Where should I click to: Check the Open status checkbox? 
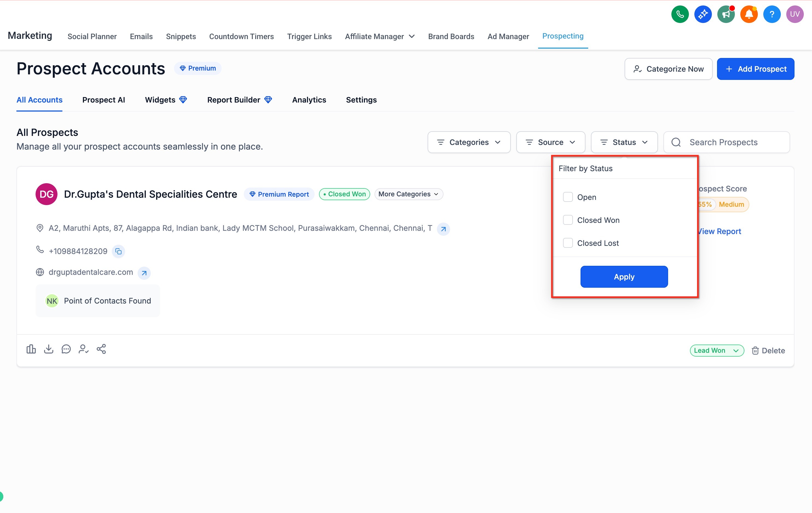pyautogui.click(x=568, y=197)
